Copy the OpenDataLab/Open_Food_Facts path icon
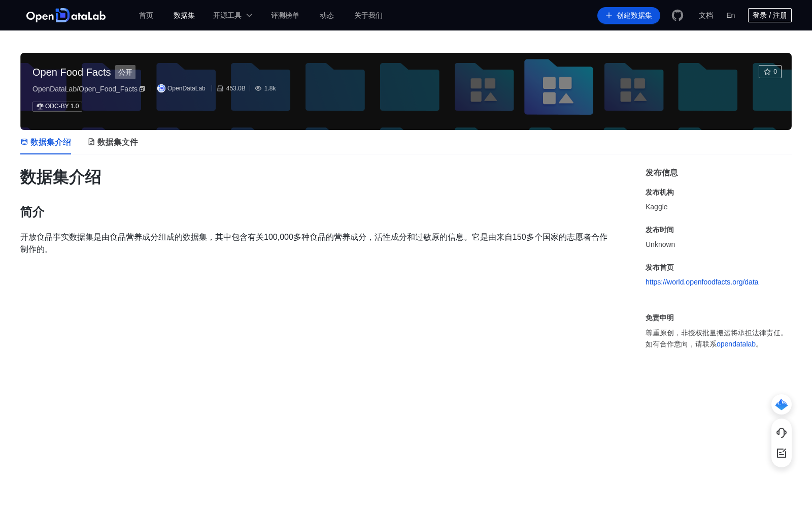Screen dimensions: 812x508 tap(142, 89)
